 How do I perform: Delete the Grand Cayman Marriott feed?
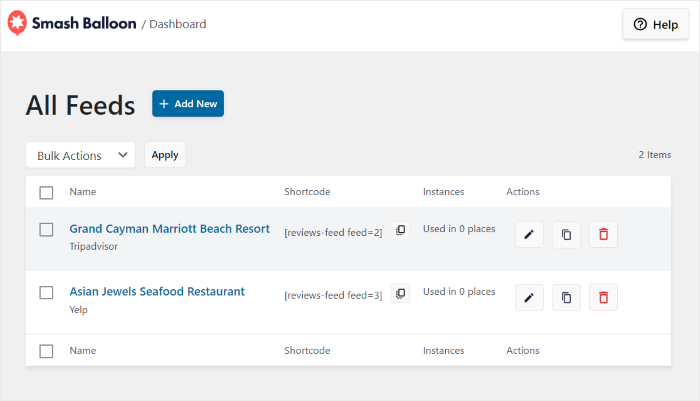click(x=603, y=235)
